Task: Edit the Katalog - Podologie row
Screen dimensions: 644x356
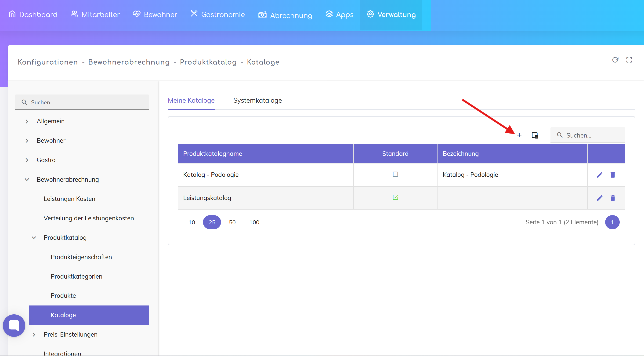Action: [600, 175]
